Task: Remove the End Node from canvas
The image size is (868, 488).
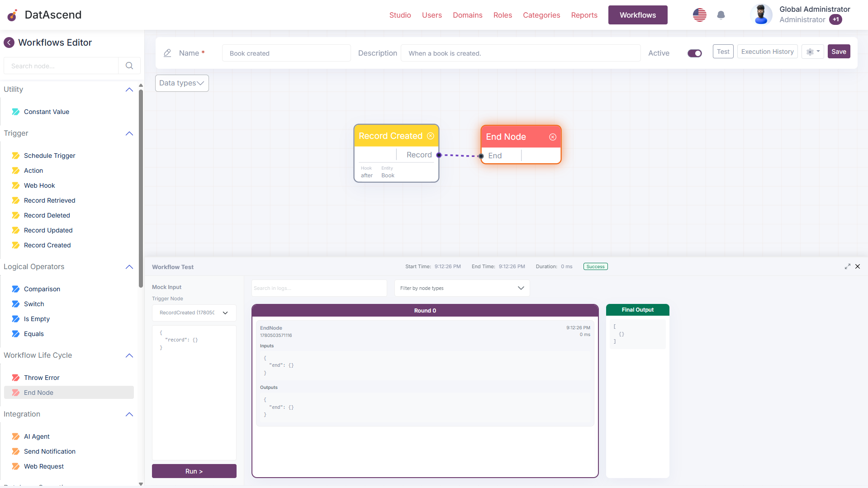Action: 553,137
